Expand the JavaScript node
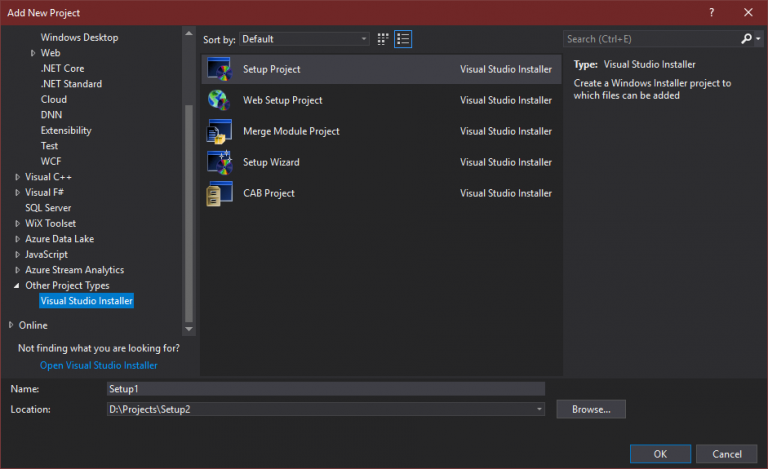768x469 pixels. (18, 255)
